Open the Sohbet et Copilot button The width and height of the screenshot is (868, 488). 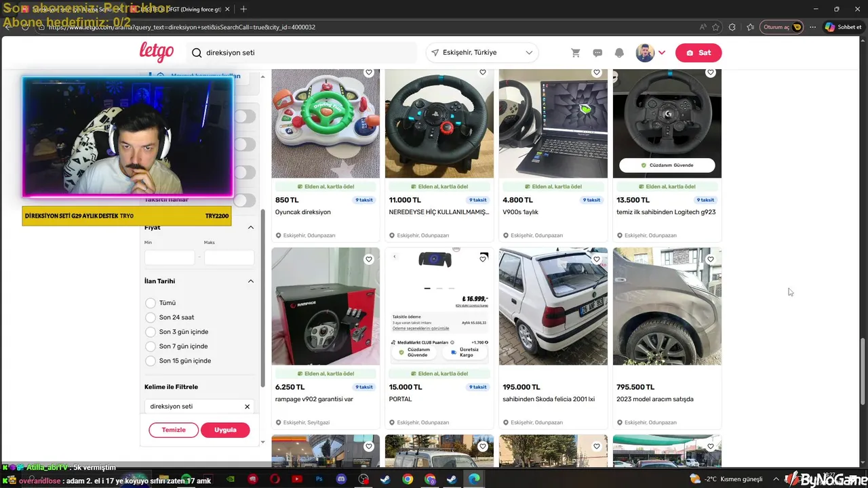[x=843, y=27]
